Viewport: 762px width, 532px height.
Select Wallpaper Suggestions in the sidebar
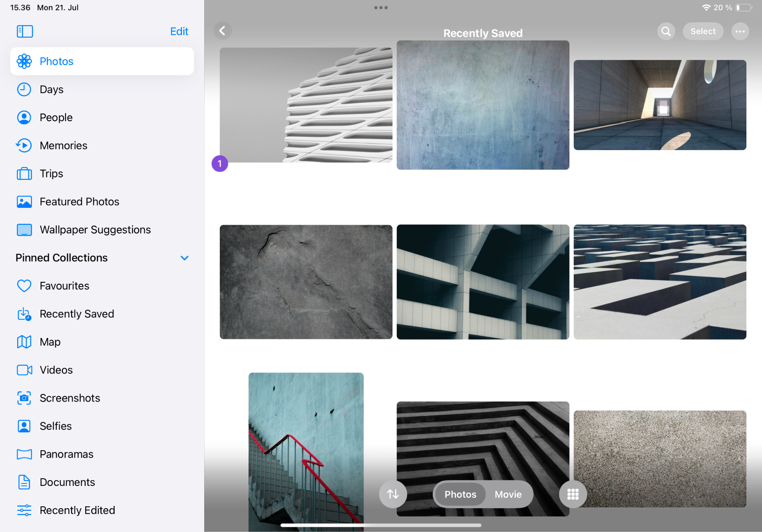click(102, 230)
